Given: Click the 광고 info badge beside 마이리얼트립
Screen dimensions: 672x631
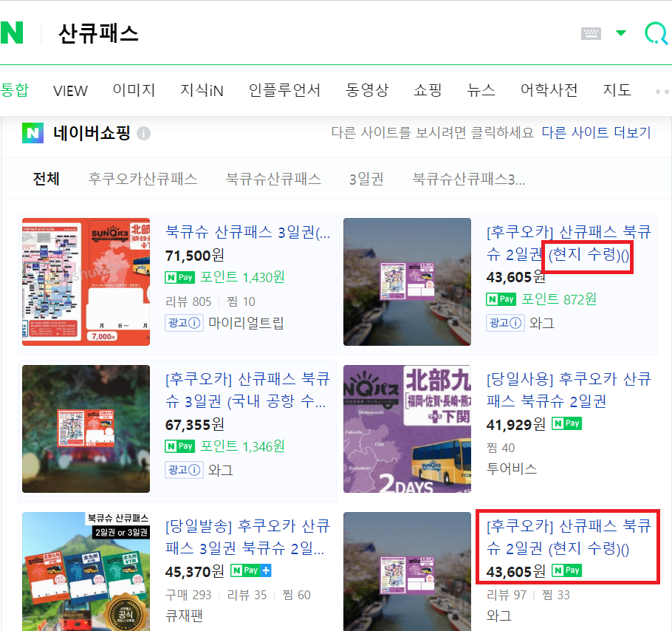Looking at the screenshot, I should click(x=185, y=323).
